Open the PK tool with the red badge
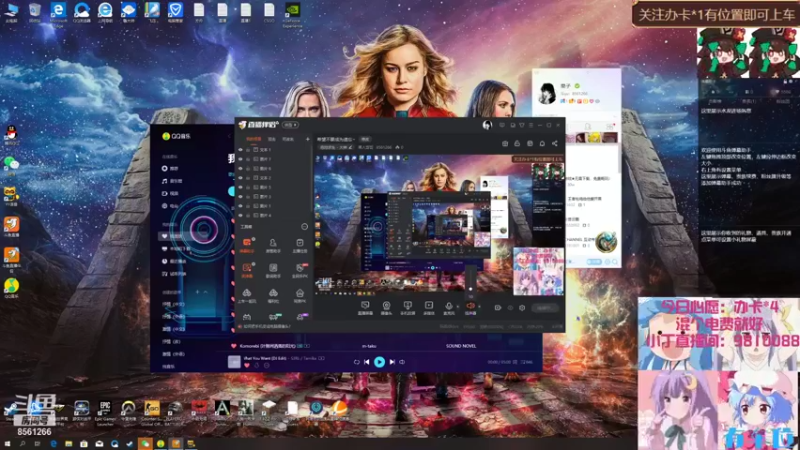Viewport: 800px width, 450px height. coord(300,270)
